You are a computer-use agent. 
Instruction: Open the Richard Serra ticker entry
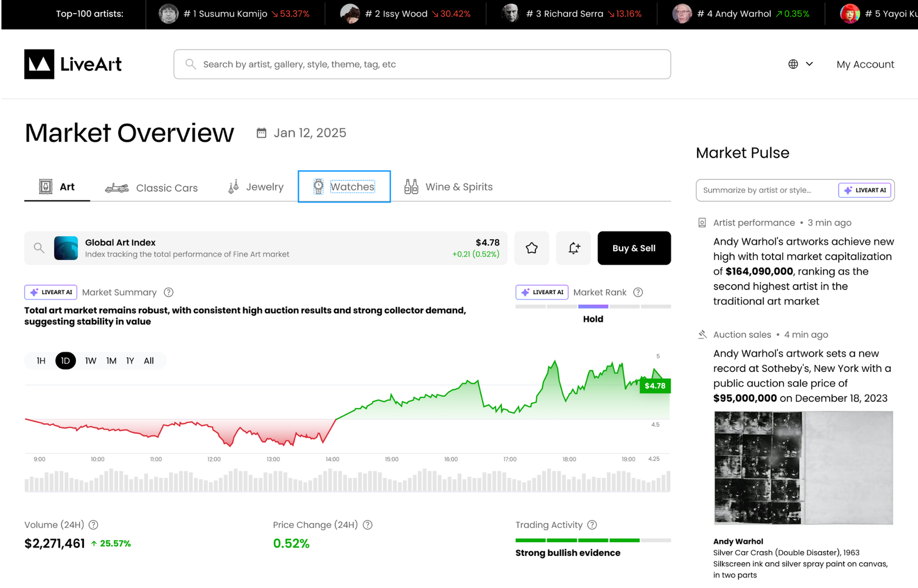point(572,14)
